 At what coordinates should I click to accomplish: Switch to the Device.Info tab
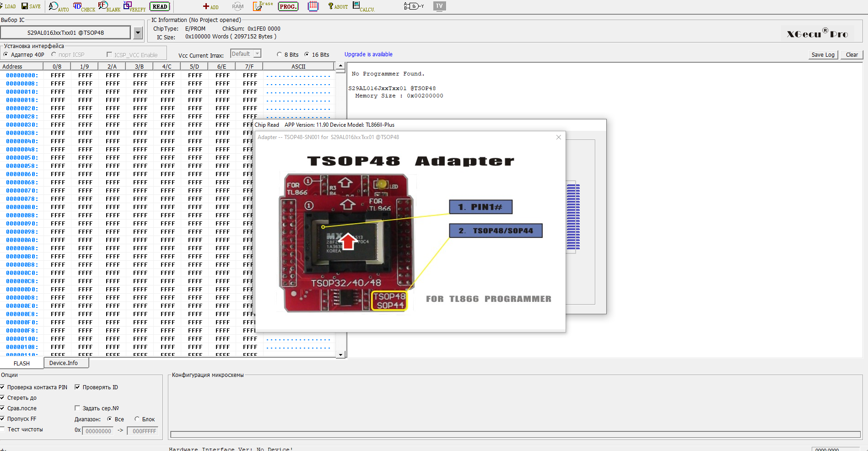coord(64,363)
